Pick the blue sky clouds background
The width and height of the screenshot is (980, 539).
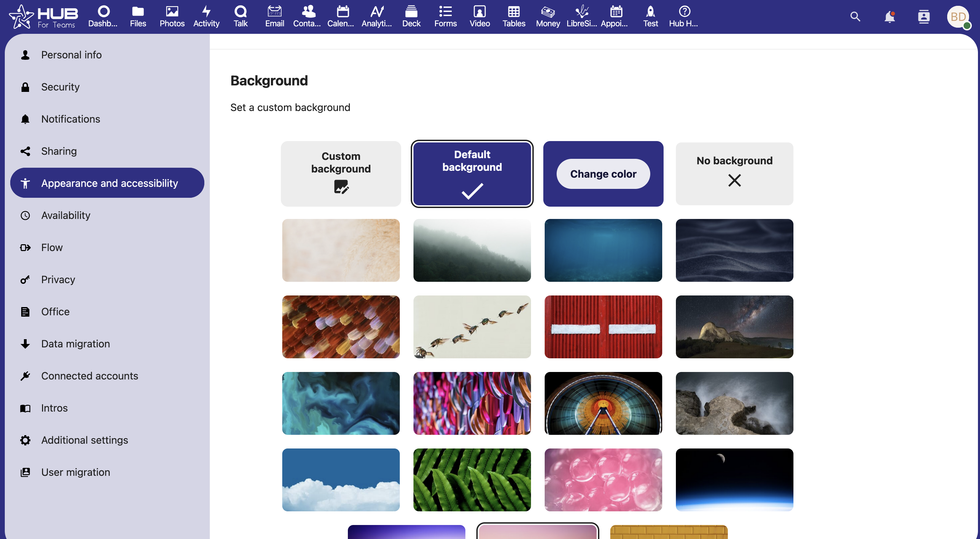click(x=341, y=480)
